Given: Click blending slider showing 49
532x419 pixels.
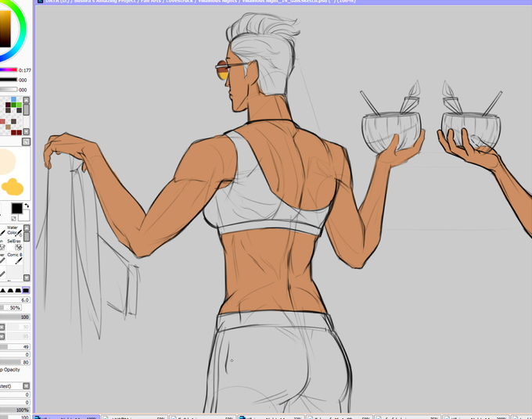Looking at the screenshot, I should 15,347.
